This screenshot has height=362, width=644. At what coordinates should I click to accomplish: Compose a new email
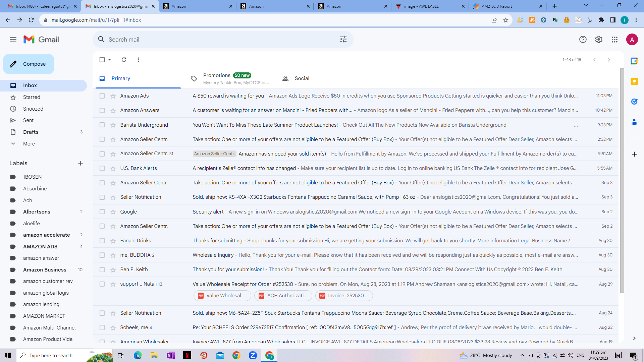[29, 64]
